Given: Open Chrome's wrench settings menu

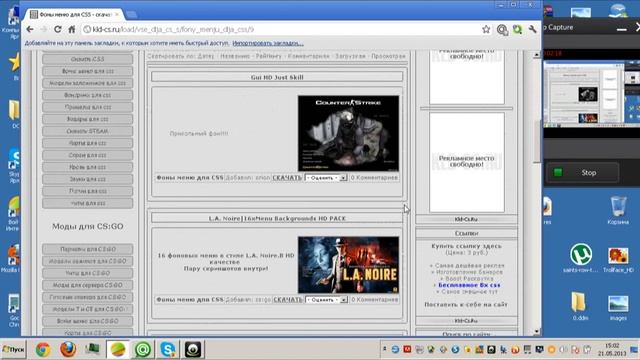Looking at the screenshot, I should tap(532, 29).
